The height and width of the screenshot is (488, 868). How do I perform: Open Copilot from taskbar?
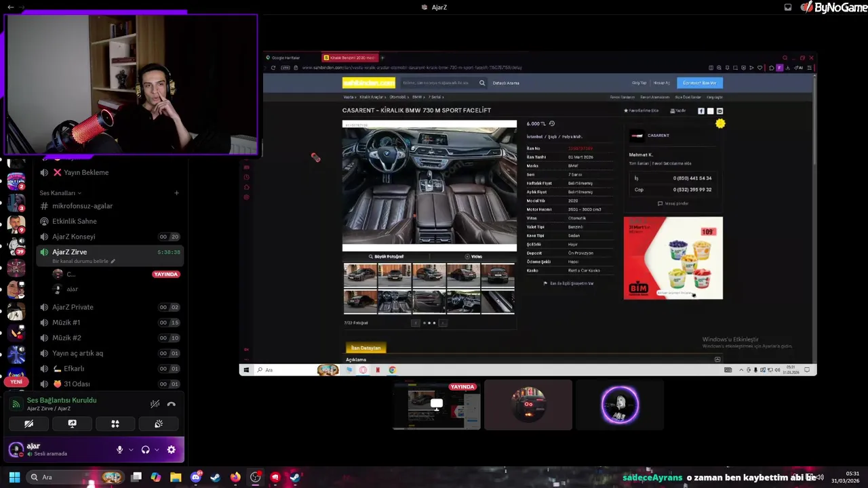tap(156, 477)
